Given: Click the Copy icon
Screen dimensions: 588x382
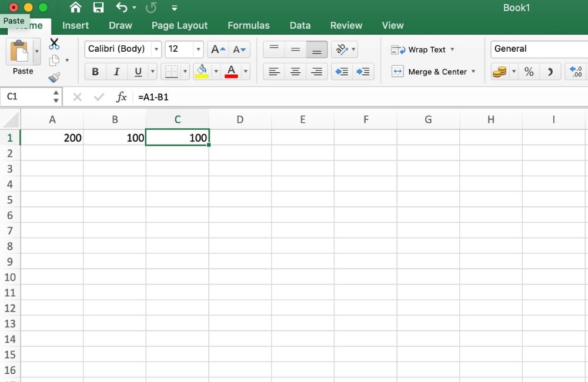Looking at the screenshot, I should [x=54, y=61].
